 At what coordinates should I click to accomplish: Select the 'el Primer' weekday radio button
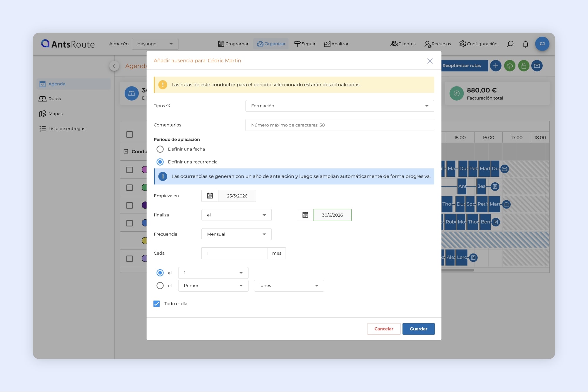[160, 286]
